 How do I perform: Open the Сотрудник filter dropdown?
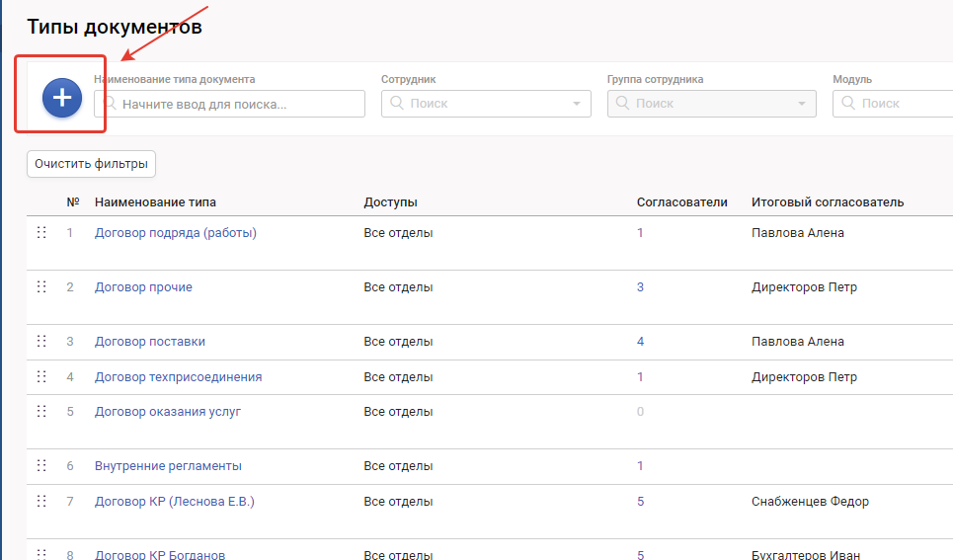tap(486, 104)
